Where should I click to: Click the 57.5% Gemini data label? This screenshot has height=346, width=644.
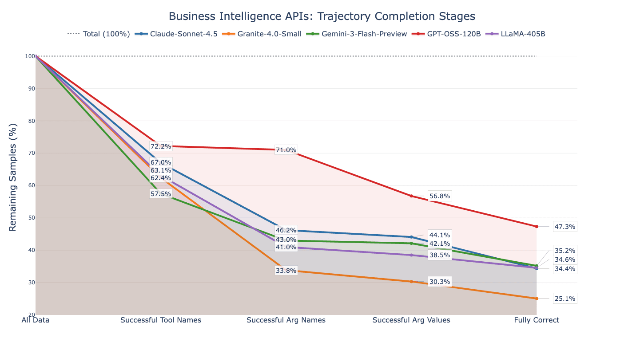pyautogui.click(x=161, y=194)
